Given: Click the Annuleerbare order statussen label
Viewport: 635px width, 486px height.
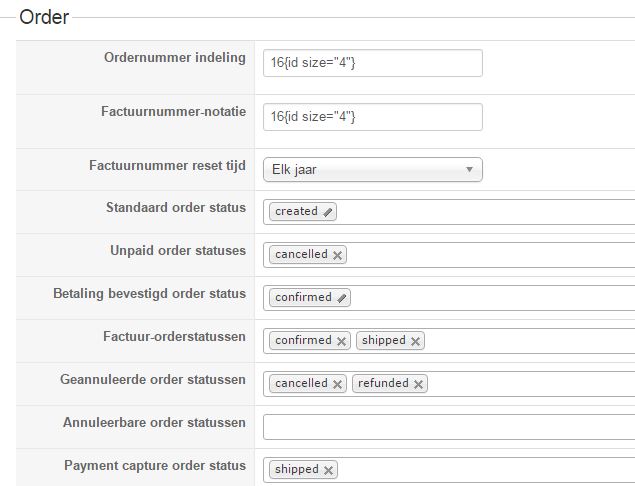Looking at the screenshot, I should (154, 423).
